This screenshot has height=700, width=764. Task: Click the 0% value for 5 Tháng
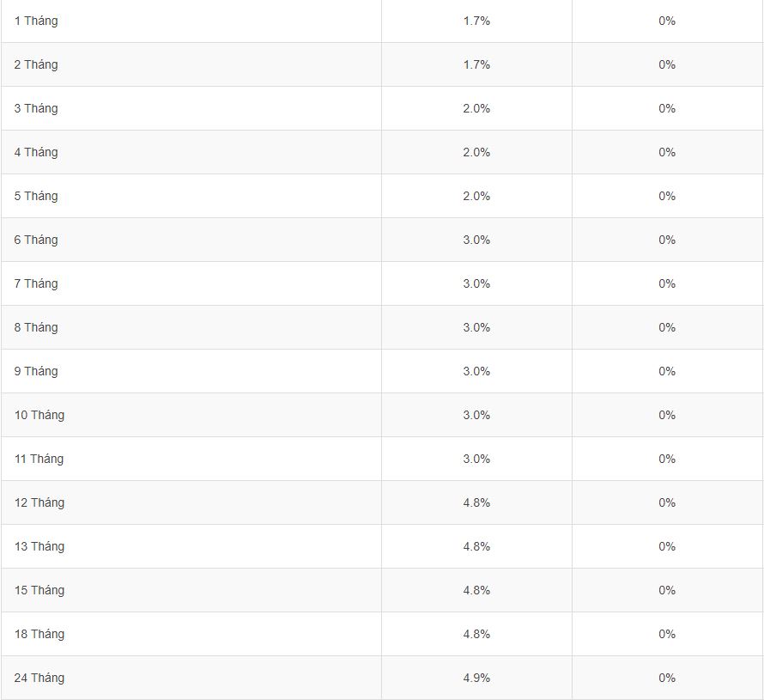[x=667, y=196]
